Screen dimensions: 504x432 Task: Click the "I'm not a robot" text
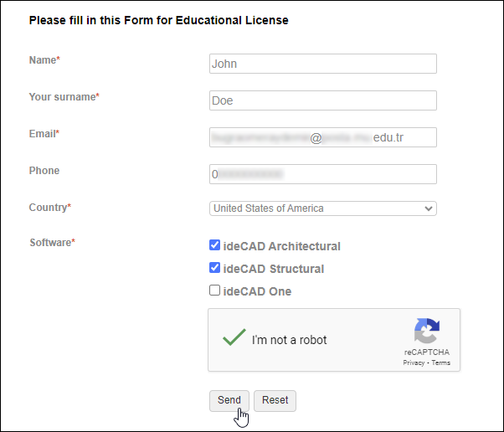(x=289, y=340)
